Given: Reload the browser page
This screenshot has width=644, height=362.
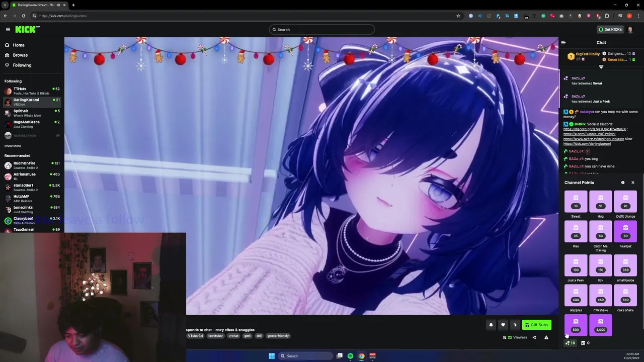Looking at the screenshot, I should [23, 16].
